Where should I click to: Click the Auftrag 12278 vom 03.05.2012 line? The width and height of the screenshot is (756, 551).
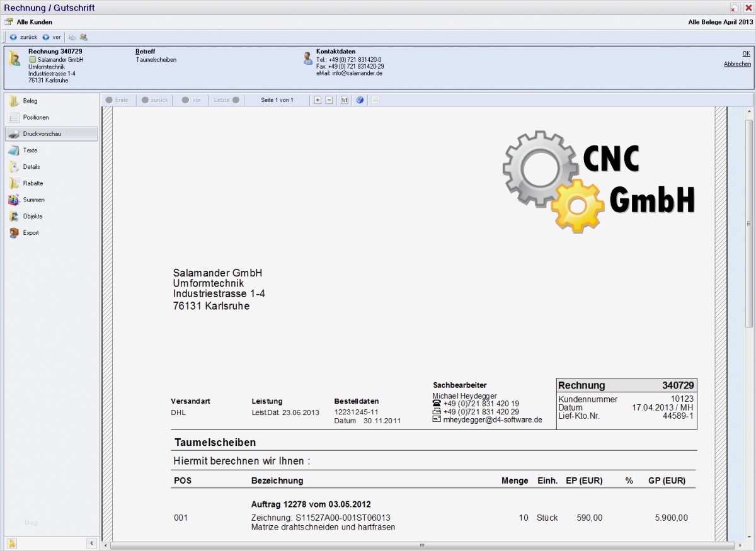(x=311, y=504)
